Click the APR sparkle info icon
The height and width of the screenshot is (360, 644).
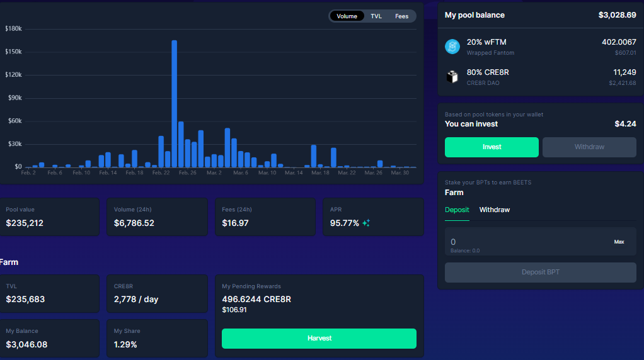point(366,223)
